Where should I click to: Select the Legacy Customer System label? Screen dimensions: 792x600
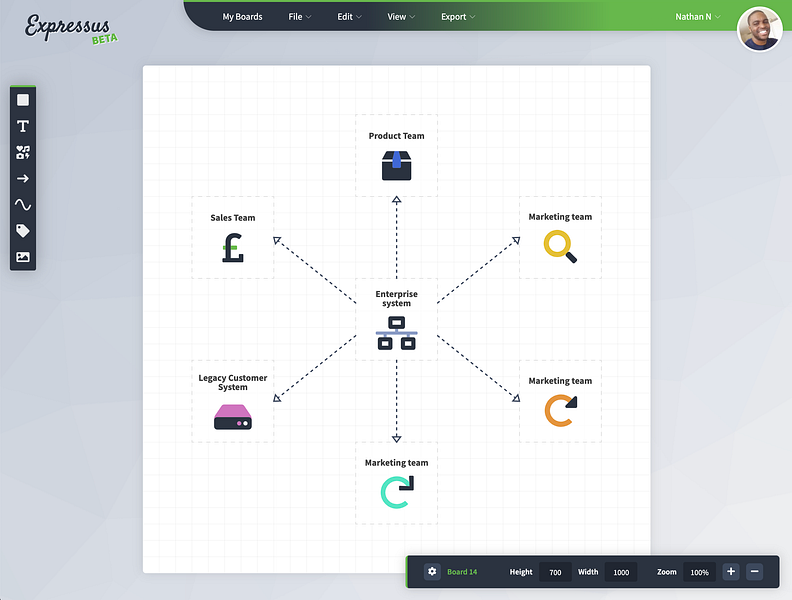tap(233, 382)
